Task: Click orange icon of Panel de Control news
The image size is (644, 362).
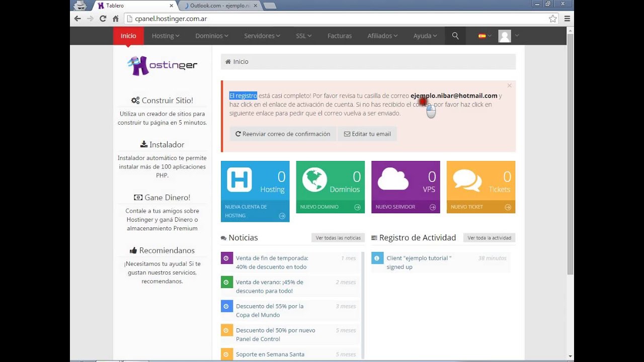Action: point(227,330)
